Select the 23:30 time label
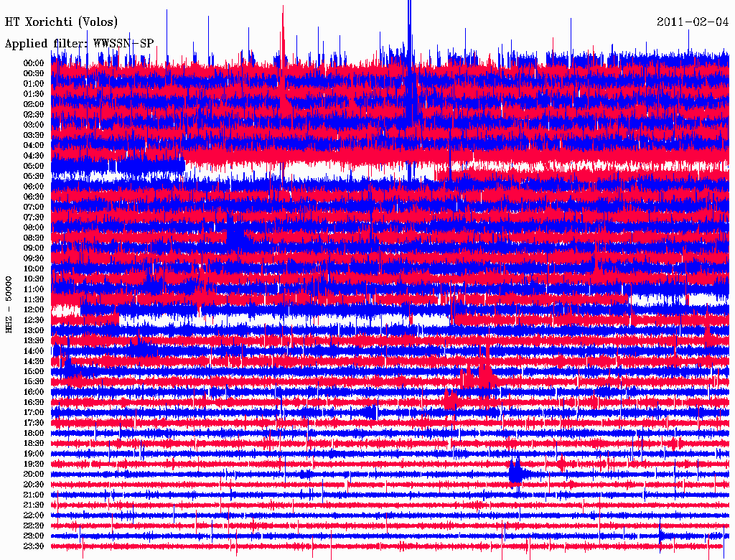Image resolution: width=735 pixels, height=560 pixels. pyautogui.click(x=34, y=546)
